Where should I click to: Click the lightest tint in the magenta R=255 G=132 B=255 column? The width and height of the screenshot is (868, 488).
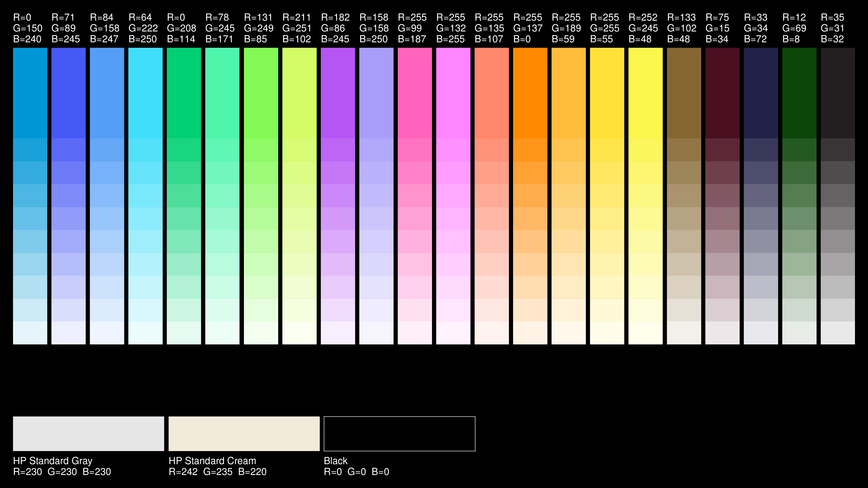tap(453, 333)
